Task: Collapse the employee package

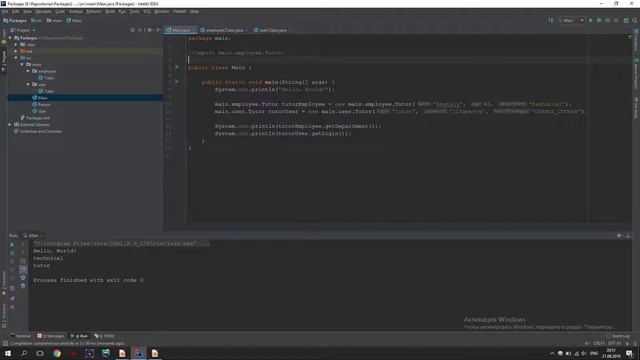Action: coord(28,71)
